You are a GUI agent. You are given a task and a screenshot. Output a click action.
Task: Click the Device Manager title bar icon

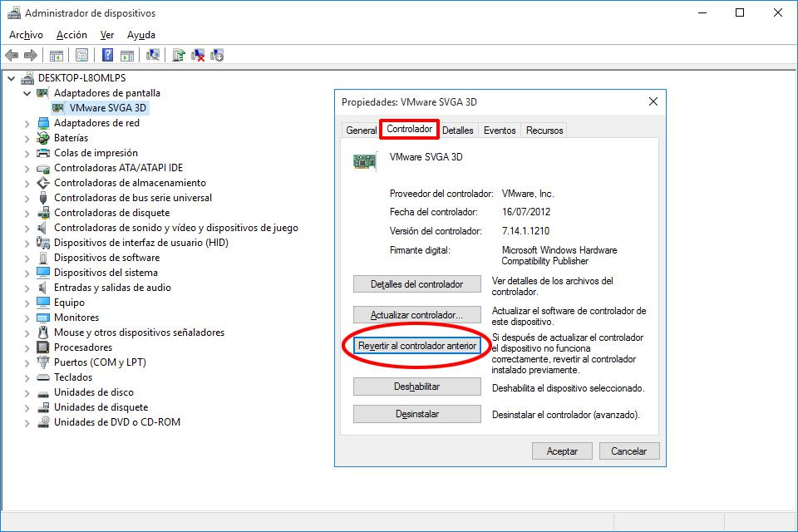click(x=14, y=12)
